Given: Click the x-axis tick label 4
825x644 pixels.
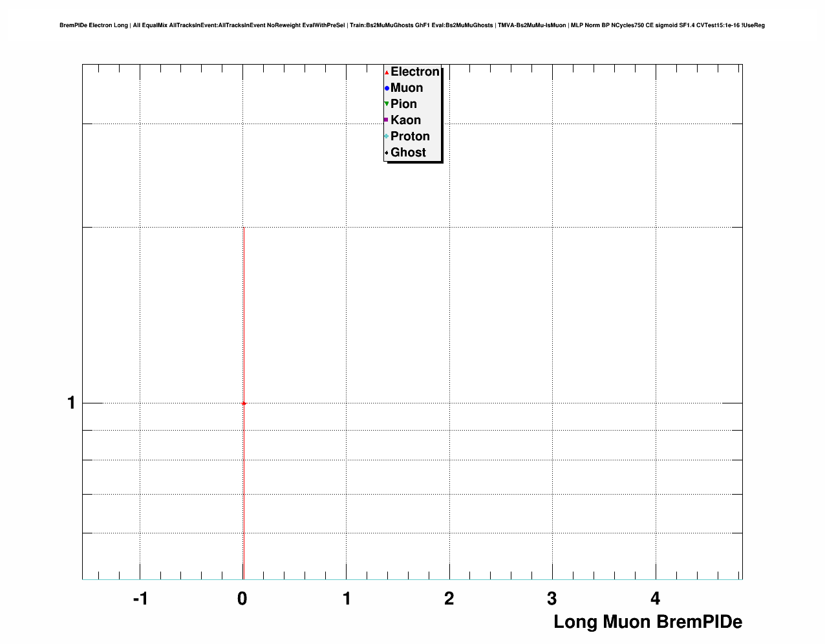Looking at the screenshot, I should 655,599.
